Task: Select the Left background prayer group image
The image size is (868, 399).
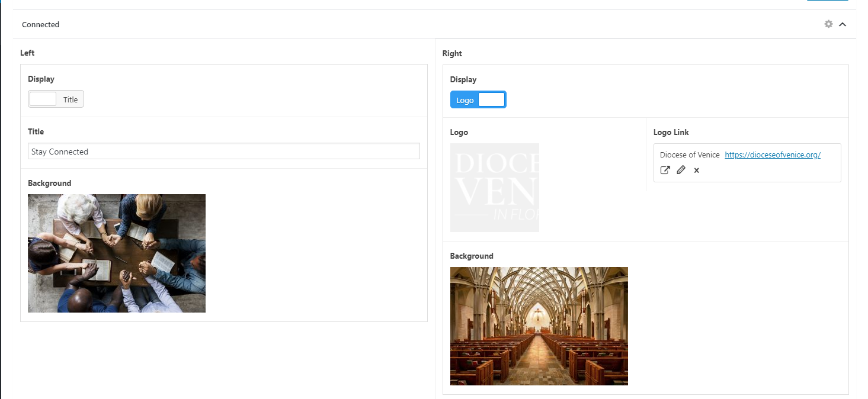Action: coord(117,253)
